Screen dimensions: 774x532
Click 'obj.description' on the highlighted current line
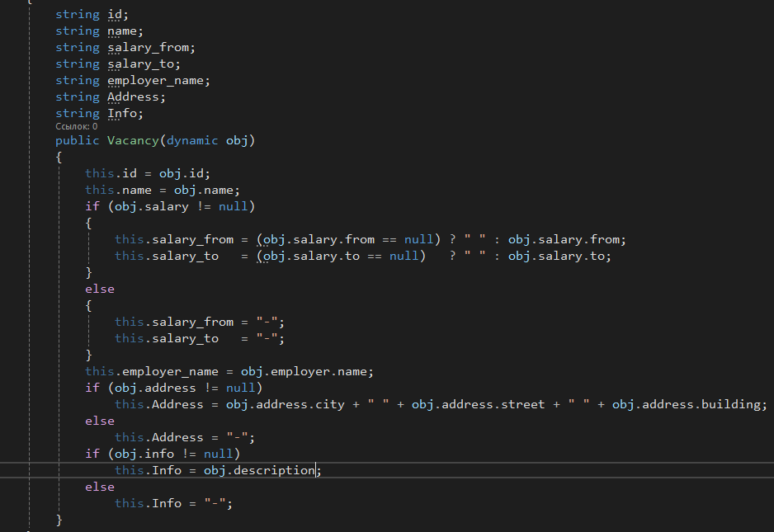click(259, 470)
